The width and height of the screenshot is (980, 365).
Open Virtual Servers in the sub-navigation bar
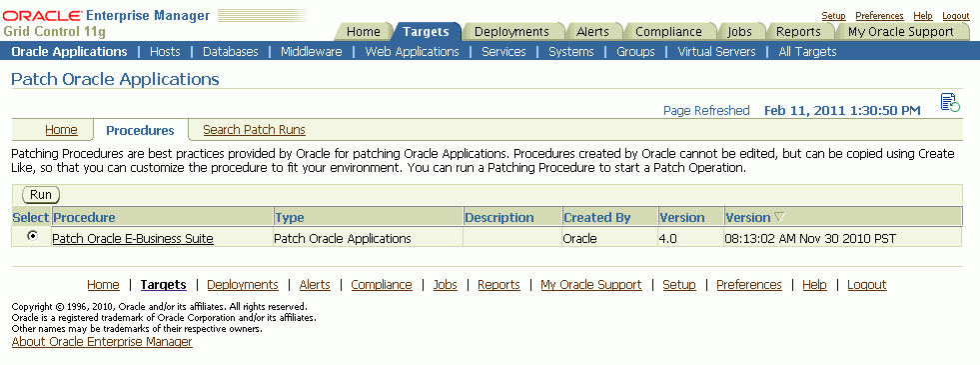(717, 51)
